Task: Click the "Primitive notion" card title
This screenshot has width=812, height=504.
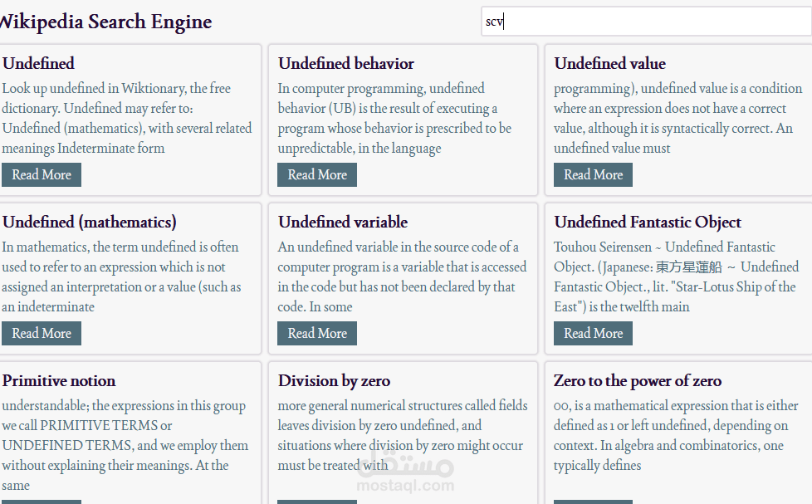Action: [59, 380]
